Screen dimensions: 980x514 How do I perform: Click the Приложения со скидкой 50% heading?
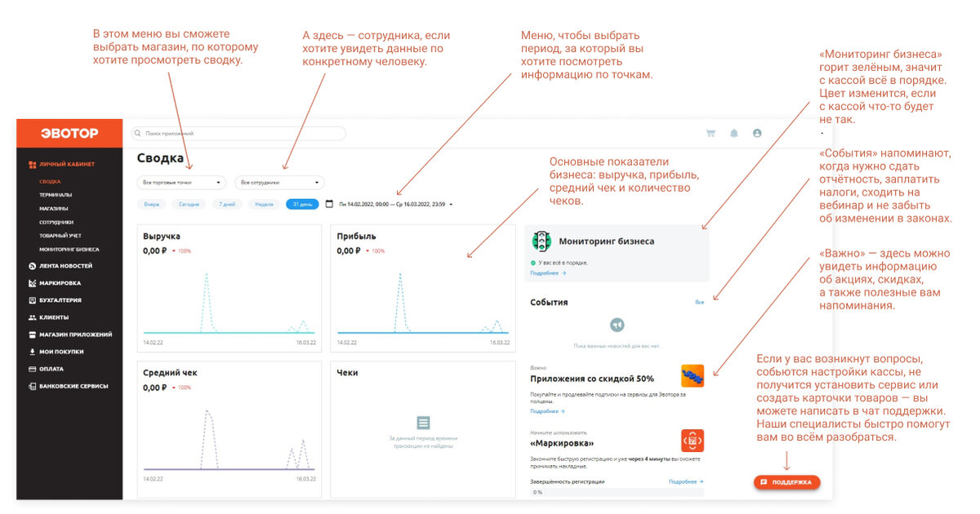[x=592, y=379]
